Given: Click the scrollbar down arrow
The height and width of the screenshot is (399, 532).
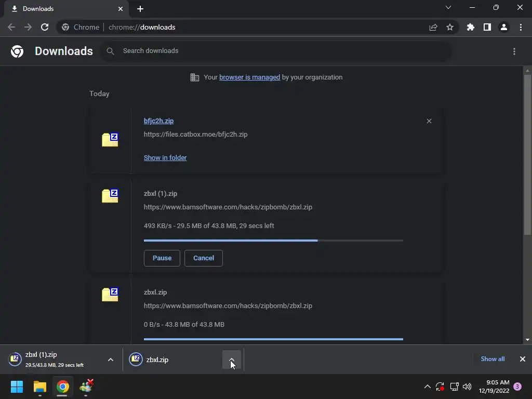Looking at the screenshot, I should pos(527,340).
